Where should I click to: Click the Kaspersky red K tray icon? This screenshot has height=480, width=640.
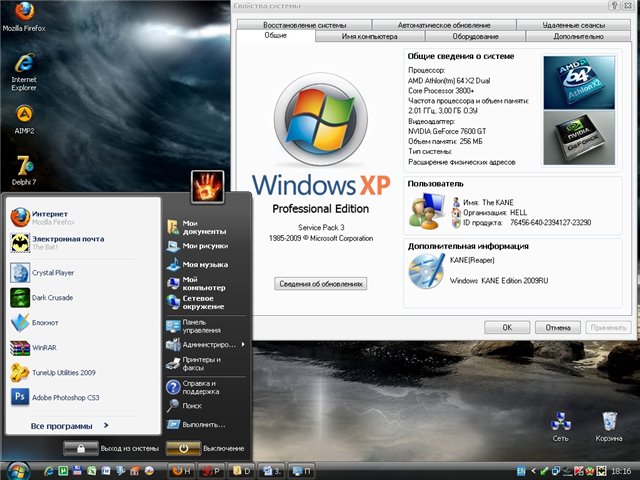click(x=578, y=471)
